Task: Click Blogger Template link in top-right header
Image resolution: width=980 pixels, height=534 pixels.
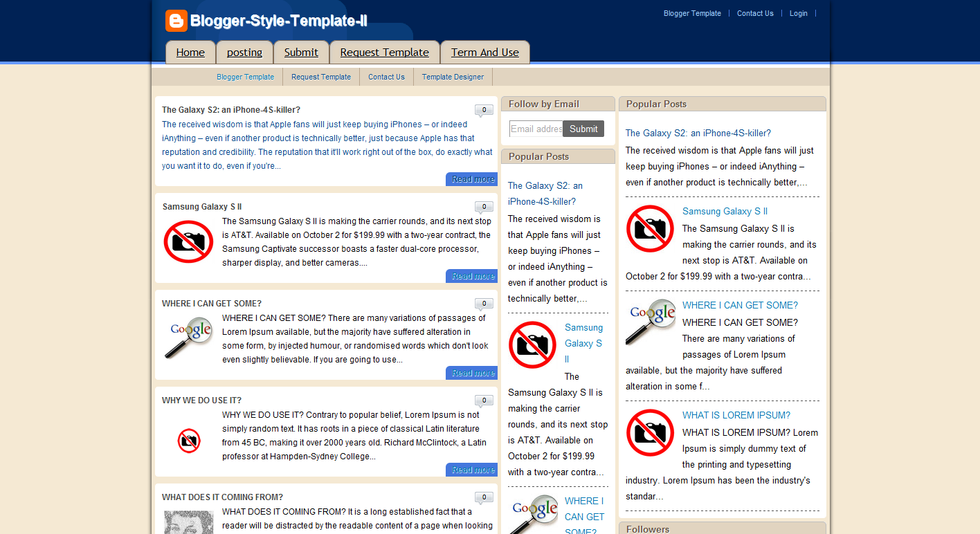Action: coord(692,13)
